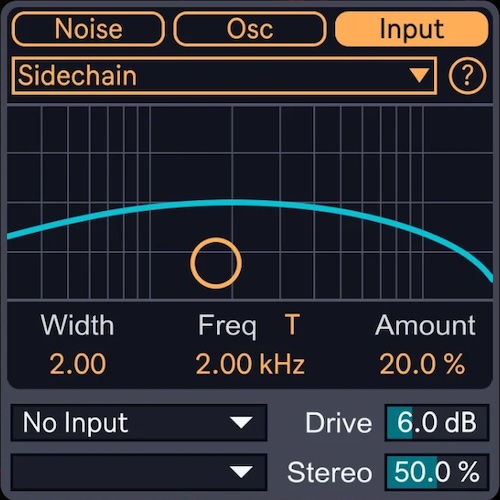The image size is (500, 500).
Task: Expand the No Input source chooser
Action: click(139, 423)
